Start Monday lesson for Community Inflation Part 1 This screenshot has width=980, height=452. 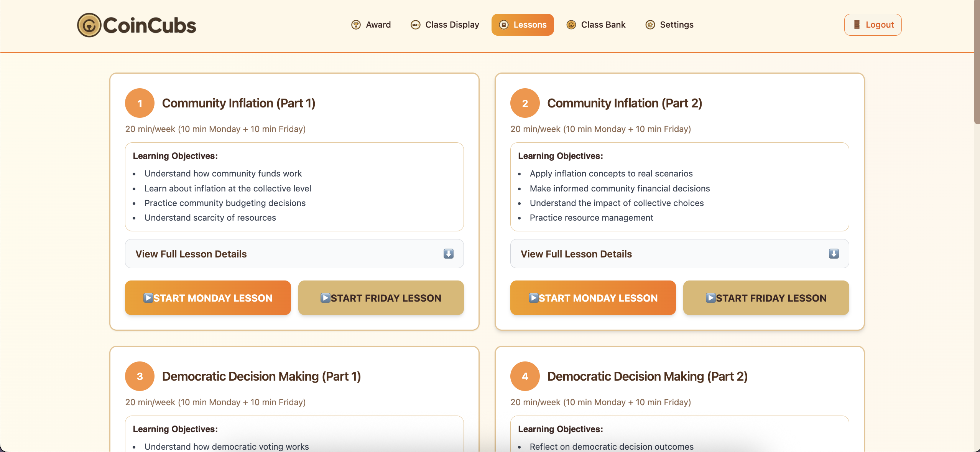tap(208, 298)
